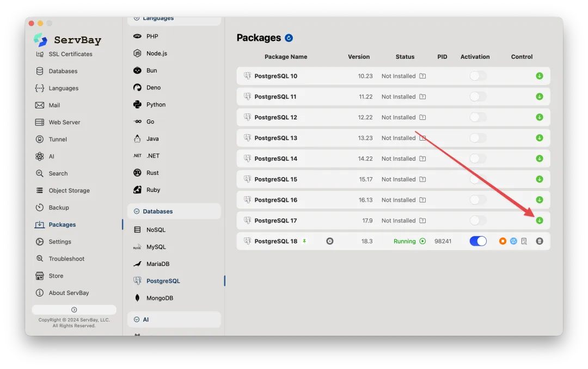
Task: Refresh the Packages list icon
Action: pyautogui.click(x=289, y=38)
